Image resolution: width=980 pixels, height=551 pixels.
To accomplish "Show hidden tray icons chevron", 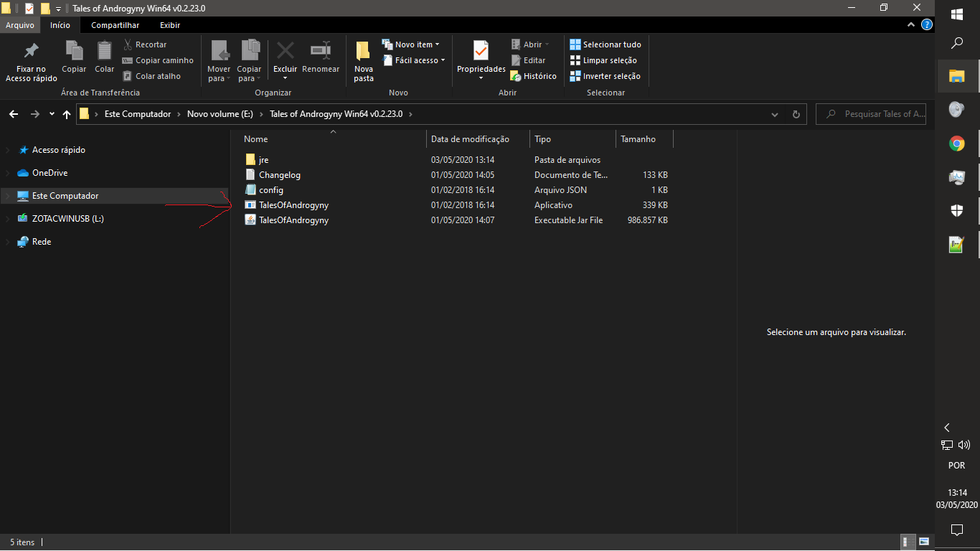I will 947,427.
